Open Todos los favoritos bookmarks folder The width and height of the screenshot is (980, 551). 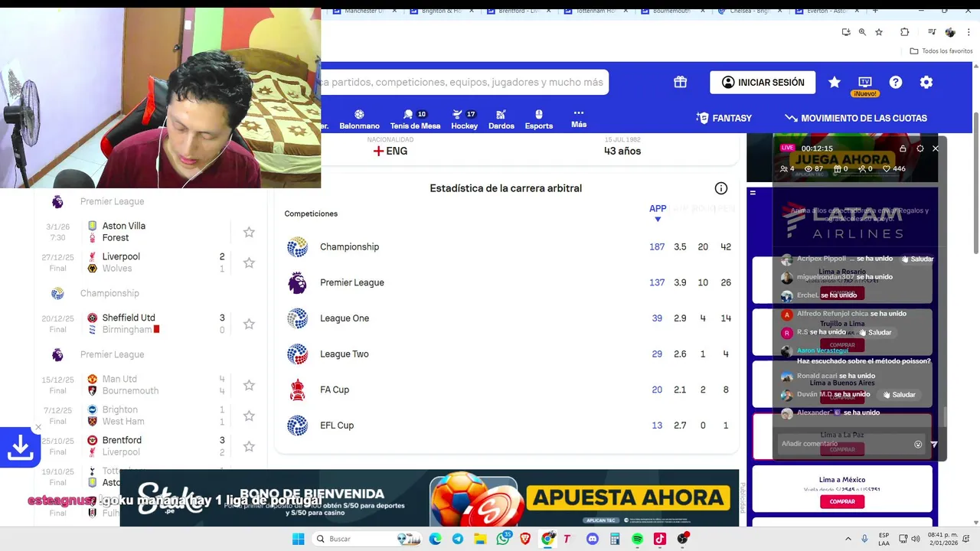coord(941,51)
